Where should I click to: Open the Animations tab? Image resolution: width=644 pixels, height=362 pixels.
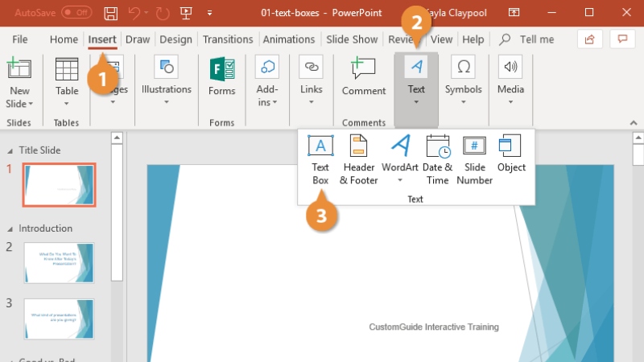coord(289,39)
